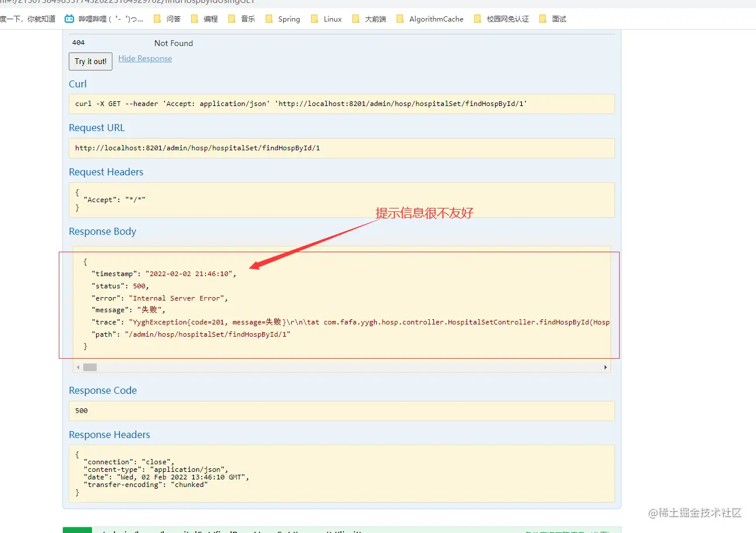Click the "Request URL" heading
The image size is (756, 533).
pos(97,128)
